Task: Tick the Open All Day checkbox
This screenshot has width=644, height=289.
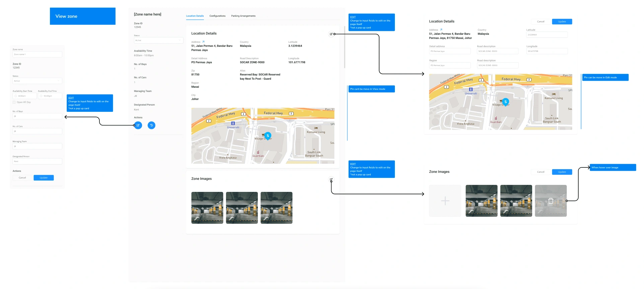Action: pyautogui.click(x=14, y=102)
